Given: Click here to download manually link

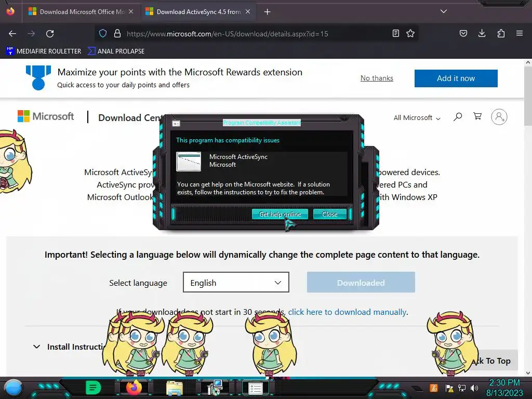Looking at the screenshot, I should [347, 312].
